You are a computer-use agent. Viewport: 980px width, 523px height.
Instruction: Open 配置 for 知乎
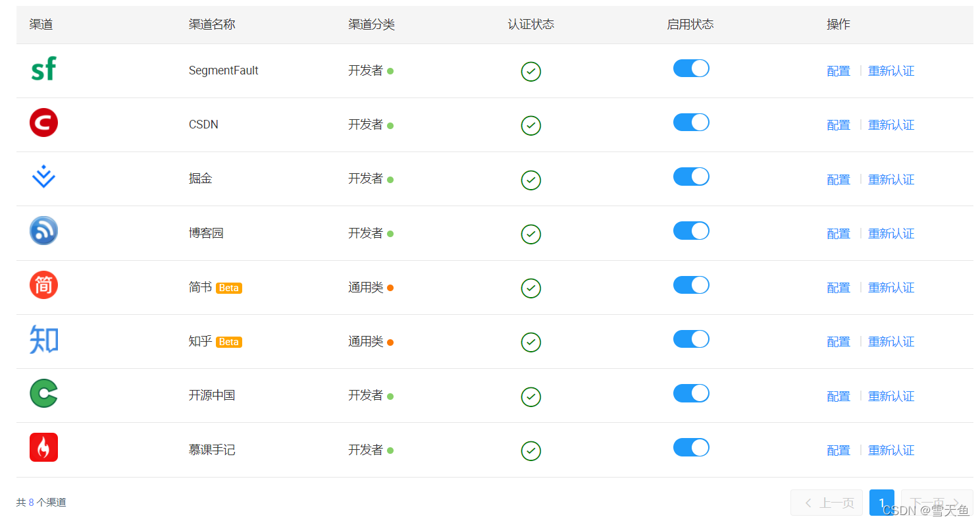(x=838, y=342)
